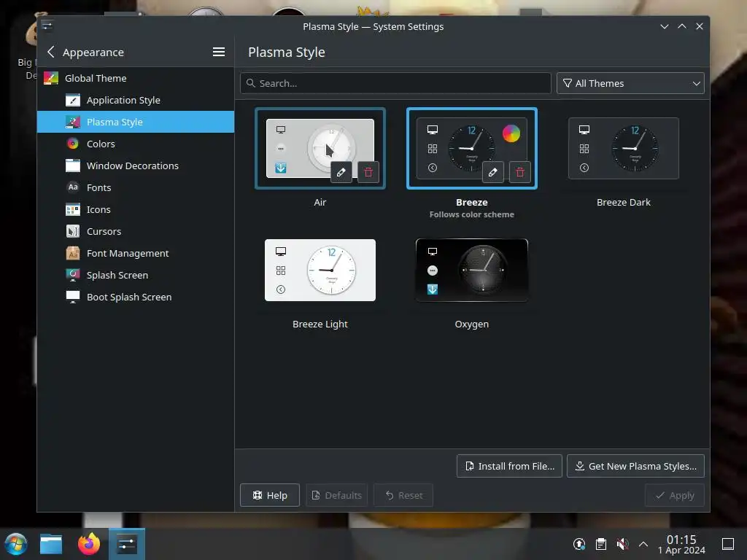Screen dimensions: 747x560
Task: Go to Fonts settings
Action: tap(135, 187)
